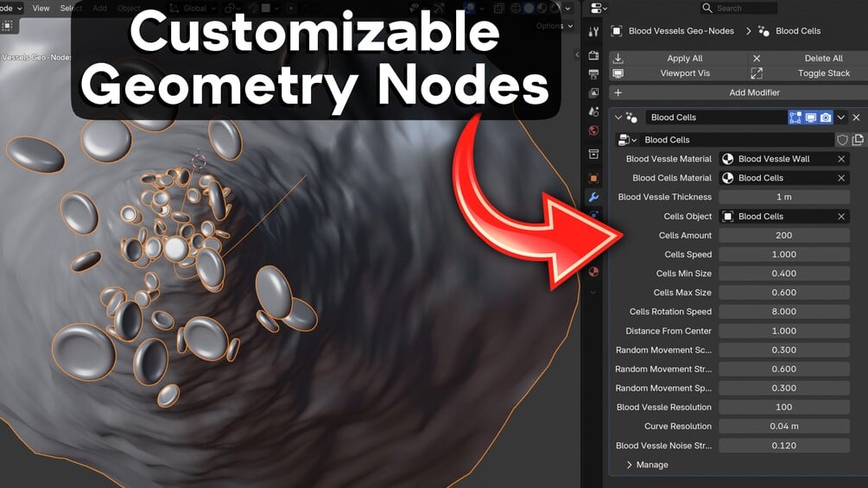Select the box select tool icon in viewport
The height and width of the screenshot is (488, 868).
point(8,25)
